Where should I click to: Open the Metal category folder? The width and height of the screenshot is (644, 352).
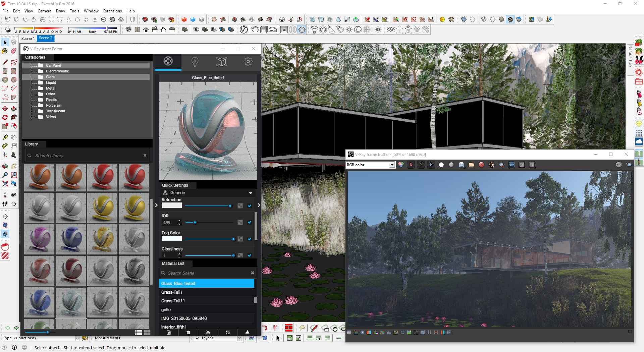pyautogui.click(x=51, y=88)
